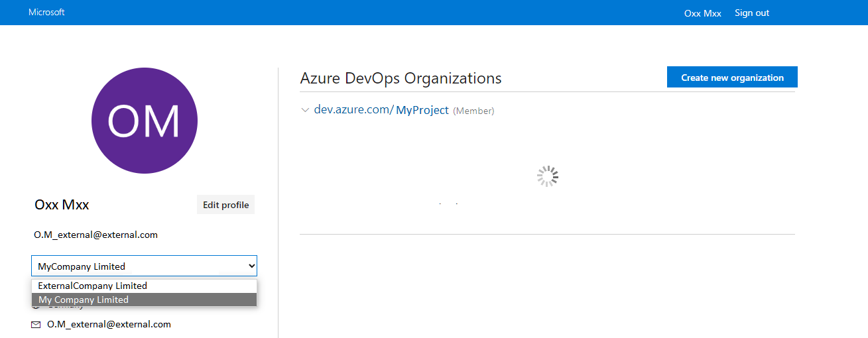This screenshot has height=338, width=868.
Task: Click the O.M_external@external.com text under the name
Action: (x=95, y=235)
